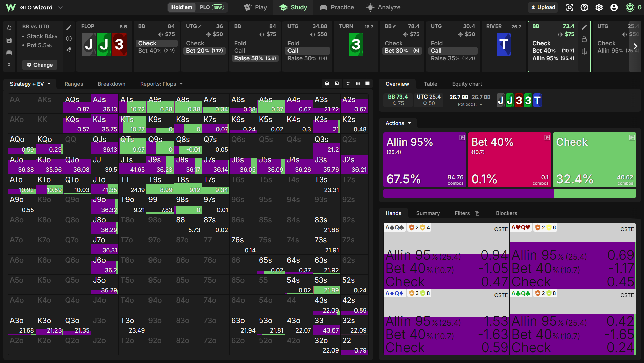Select the Hold'em game toggle
Image resolution: width=644 pixels, height=363 pixels.
(182, 7)
